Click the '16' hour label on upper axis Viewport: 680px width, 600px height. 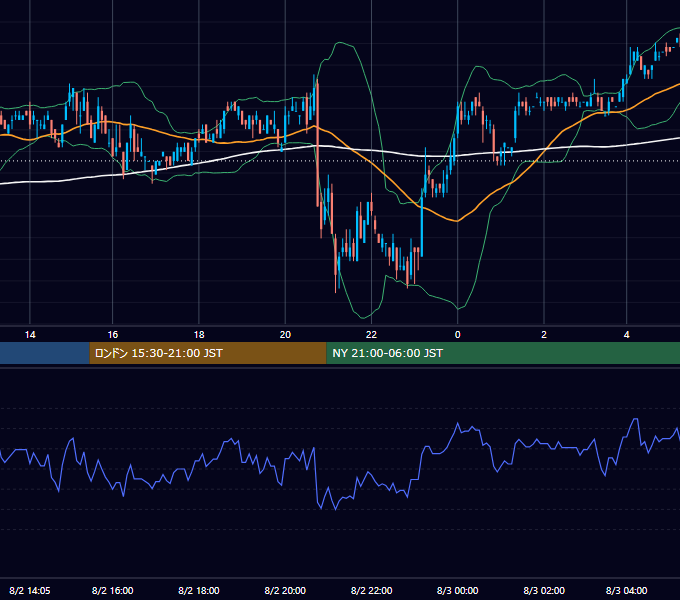click(113, 335)
